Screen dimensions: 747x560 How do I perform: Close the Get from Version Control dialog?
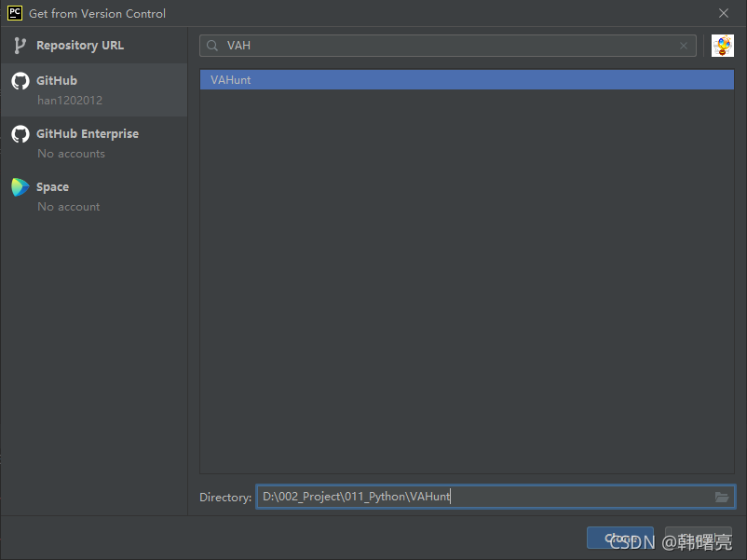point(723,13)
